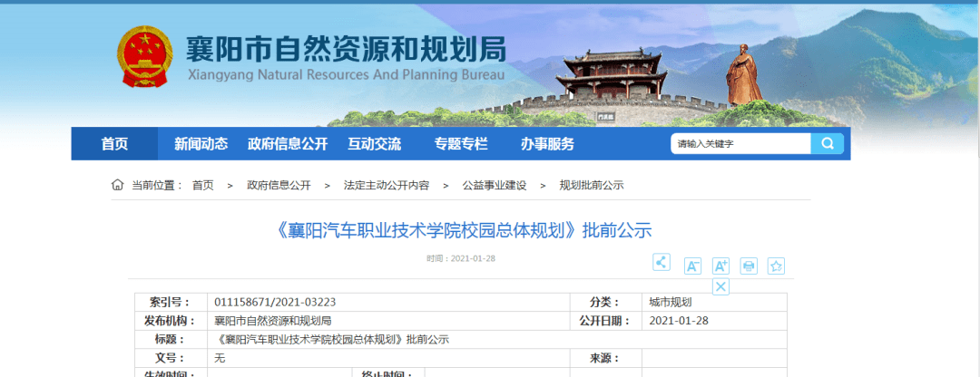Click the 索引号 label cell

point(171,302)
